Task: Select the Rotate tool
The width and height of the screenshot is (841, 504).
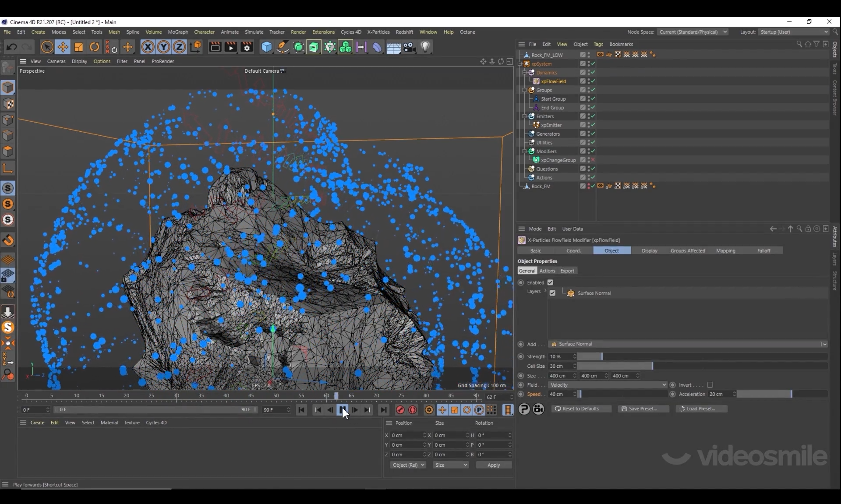Action: tap(94, 47)
